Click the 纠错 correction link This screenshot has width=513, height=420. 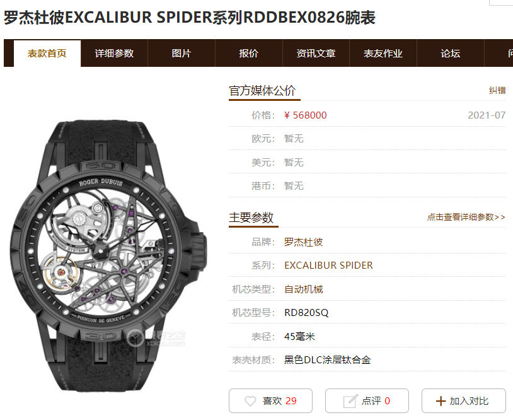497,90
